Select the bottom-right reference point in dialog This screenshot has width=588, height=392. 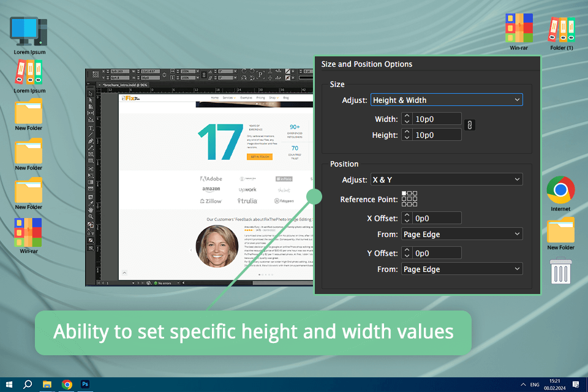(415, 204)
